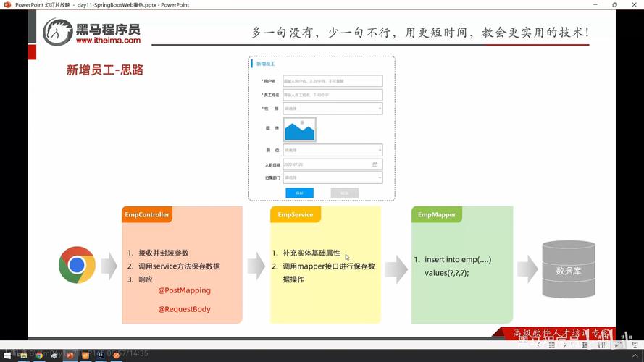The width and height of the screenshot is (644, 362).
Task: Go to previous slide using the left chevron
Action: click(x=538, y=345)
